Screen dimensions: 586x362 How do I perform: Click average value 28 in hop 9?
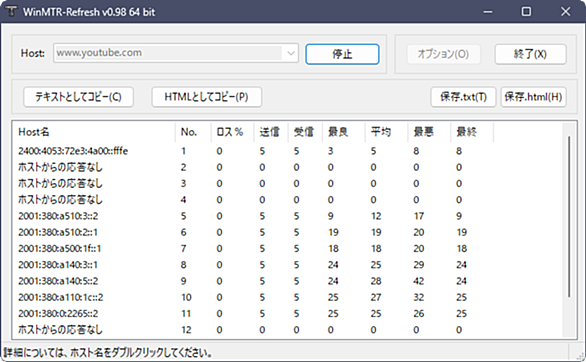click(x=376, y=281)
